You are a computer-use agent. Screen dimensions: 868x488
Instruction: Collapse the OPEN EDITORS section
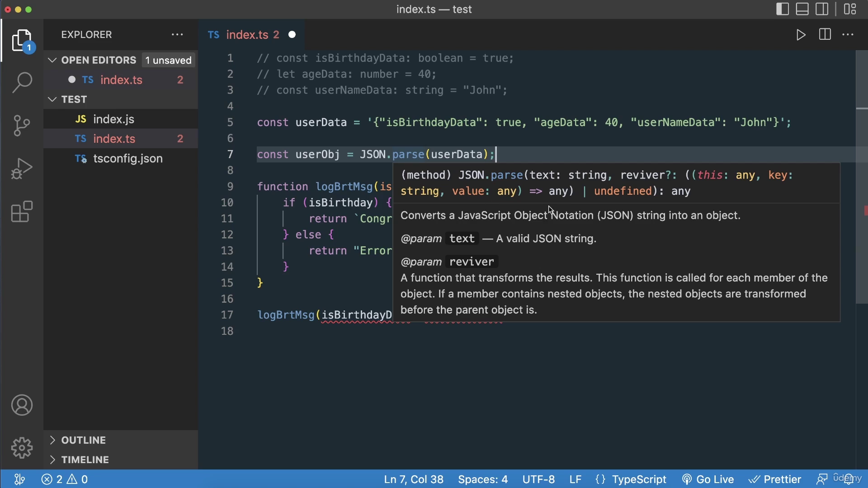coord(52,60)
